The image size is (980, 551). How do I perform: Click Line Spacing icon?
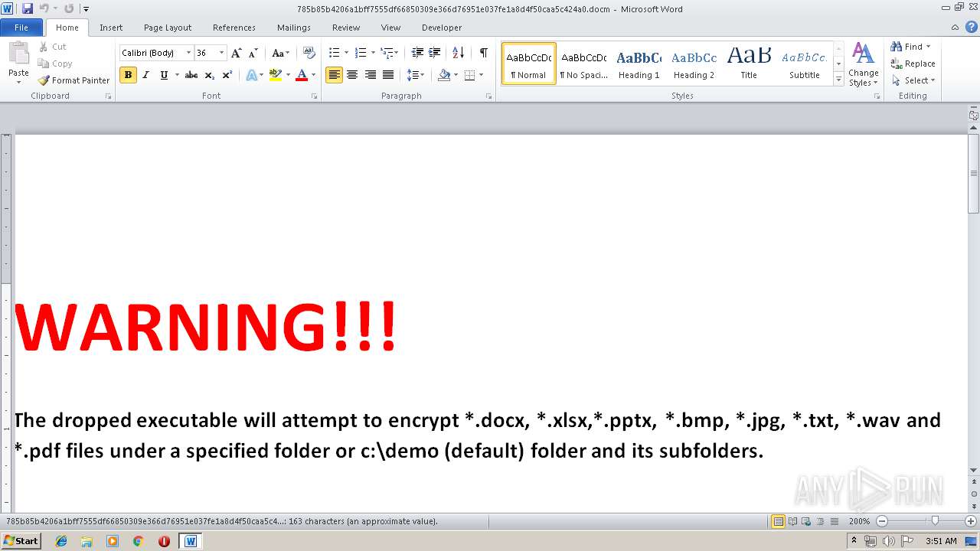(413, 75)
